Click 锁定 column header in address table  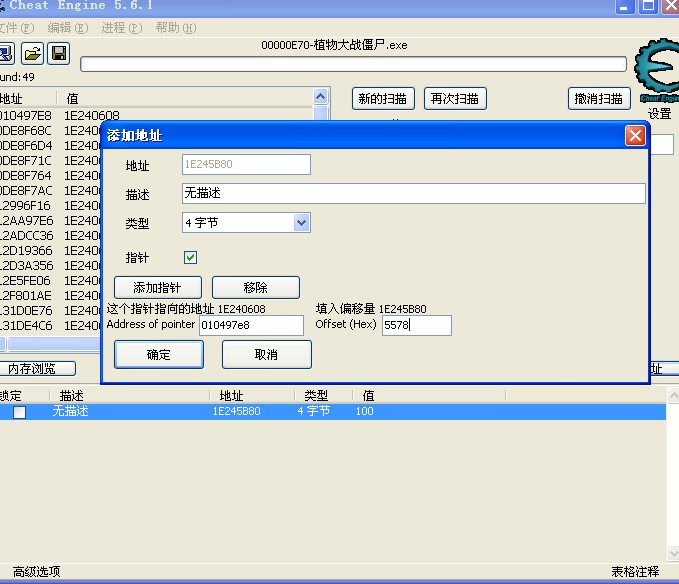coord(11,396)
